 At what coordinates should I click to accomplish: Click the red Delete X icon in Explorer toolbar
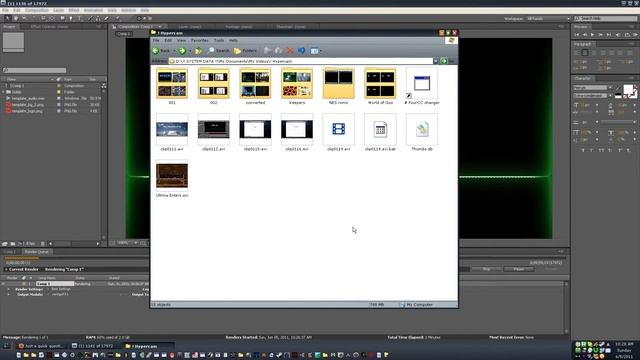pyautogui.click(x=290, y=51)
